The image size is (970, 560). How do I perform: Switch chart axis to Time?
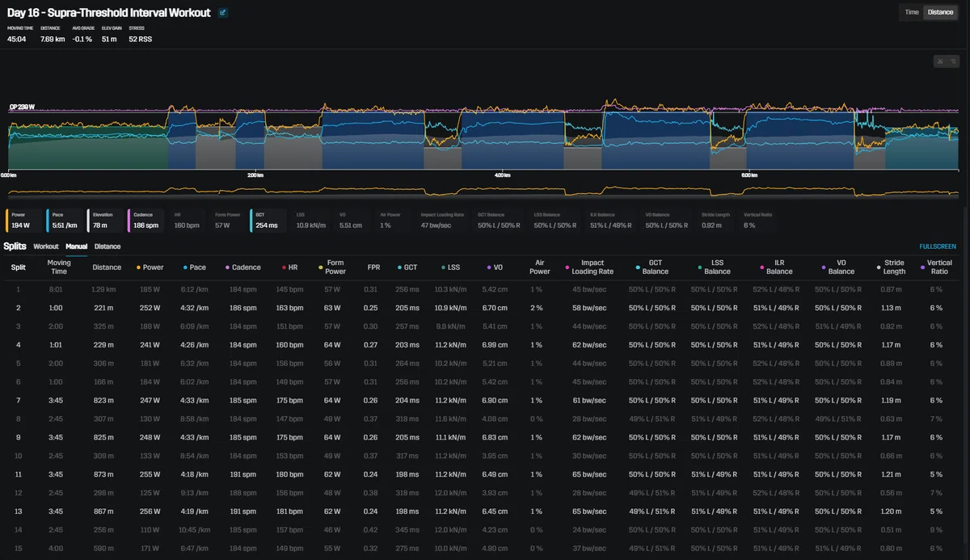pos(912,12)
